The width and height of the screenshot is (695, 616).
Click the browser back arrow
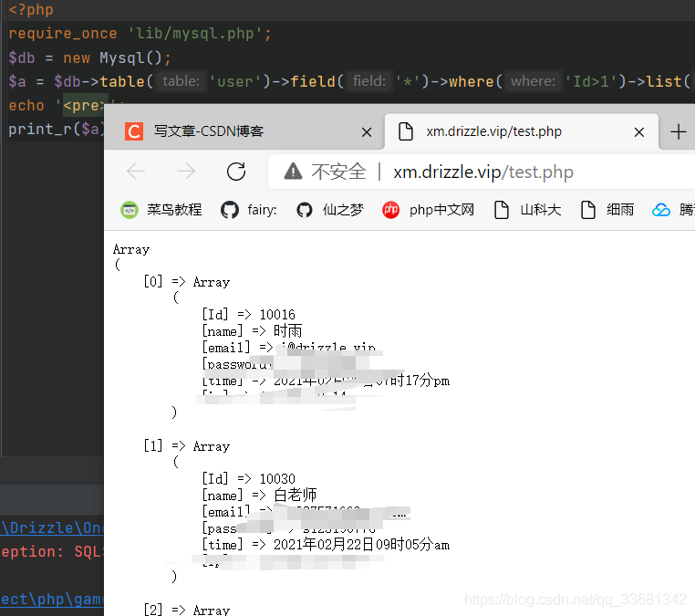coord(136,172)
